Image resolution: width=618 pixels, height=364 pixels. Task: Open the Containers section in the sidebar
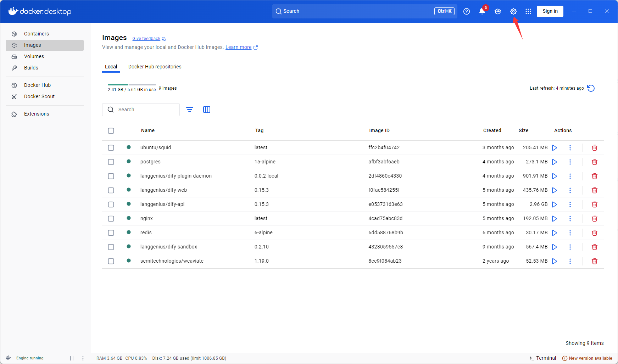point(37,34)
